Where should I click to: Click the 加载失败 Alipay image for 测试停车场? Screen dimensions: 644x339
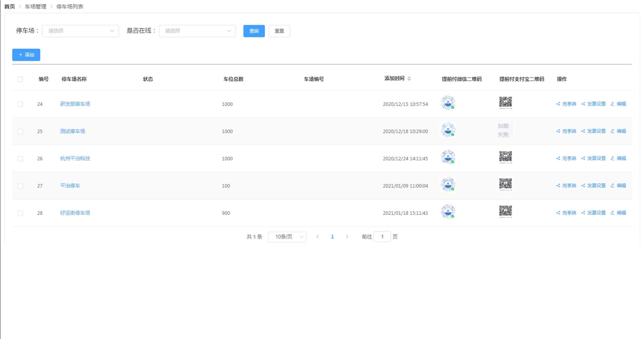505,130
